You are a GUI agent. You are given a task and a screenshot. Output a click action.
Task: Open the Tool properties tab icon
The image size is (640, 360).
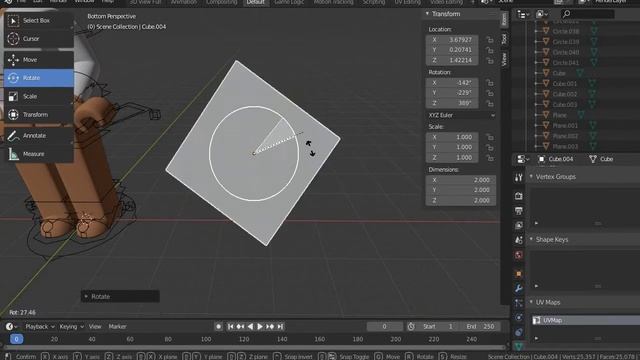point(518,178)
